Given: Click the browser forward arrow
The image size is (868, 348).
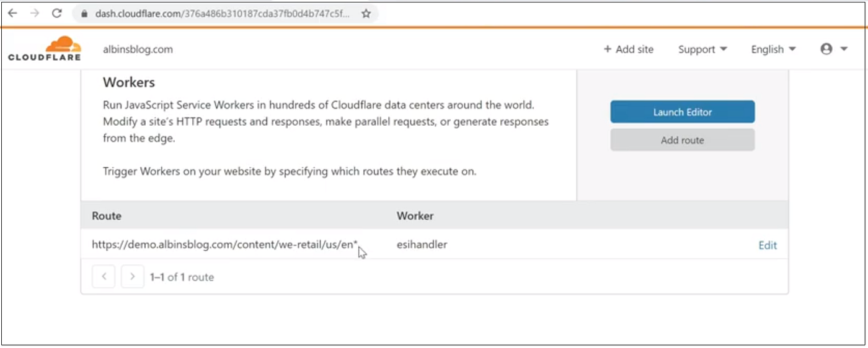Looking at the screenshot, I should point(35,13).
